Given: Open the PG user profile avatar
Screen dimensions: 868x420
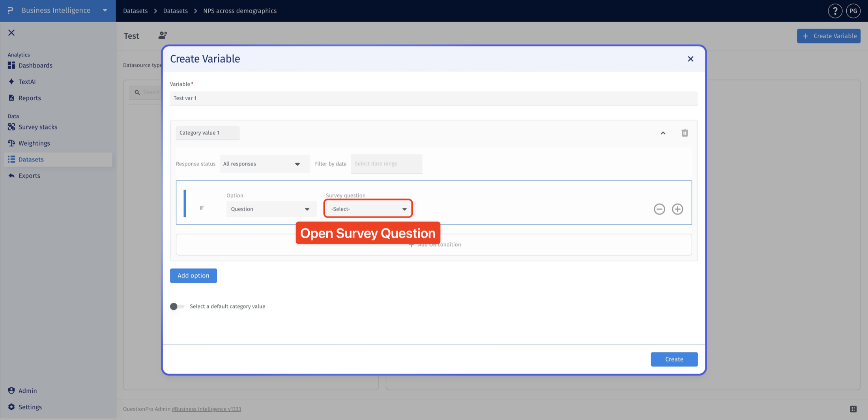Looking at the screenshot, I should pyautogui.click(x=853, y=11).
